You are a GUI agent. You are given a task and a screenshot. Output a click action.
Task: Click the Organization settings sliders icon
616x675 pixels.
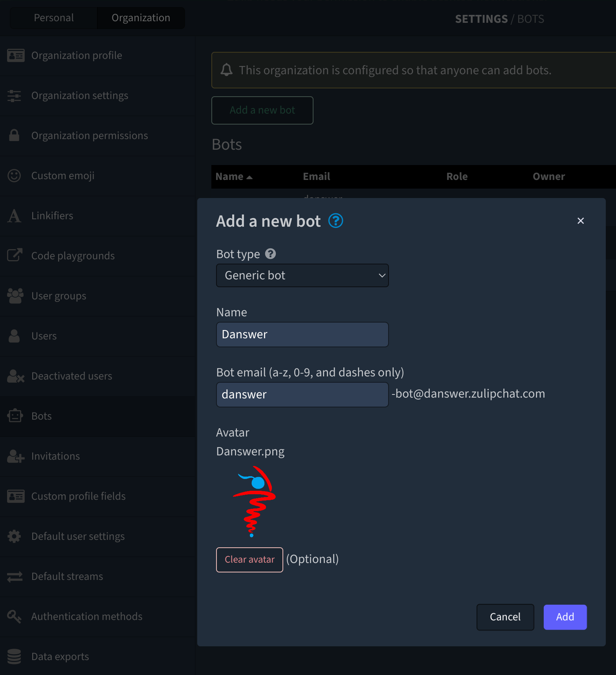tap(14, 95)
